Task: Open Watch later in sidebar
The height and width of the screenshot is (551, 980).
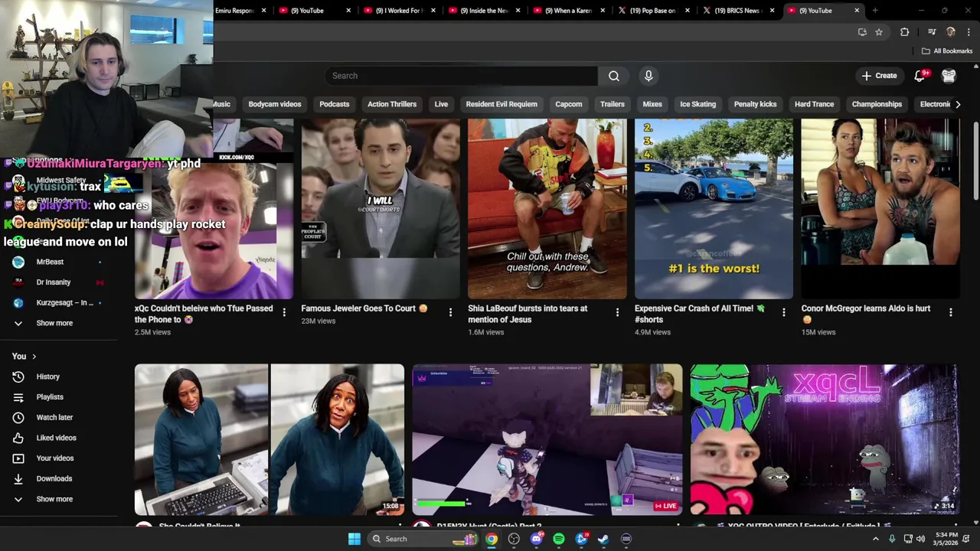Action: 54,417
